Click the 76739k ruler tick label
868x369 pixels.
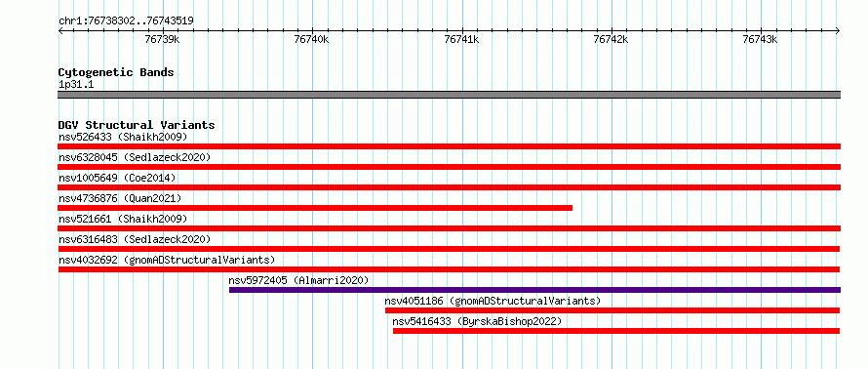coord(162,39)
